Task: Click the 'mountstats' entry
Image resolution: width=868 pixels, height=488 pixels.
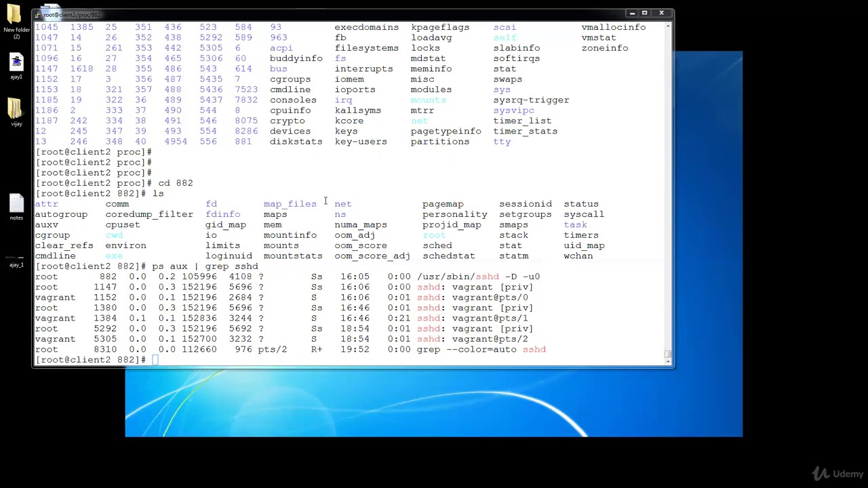Action: 293,256
